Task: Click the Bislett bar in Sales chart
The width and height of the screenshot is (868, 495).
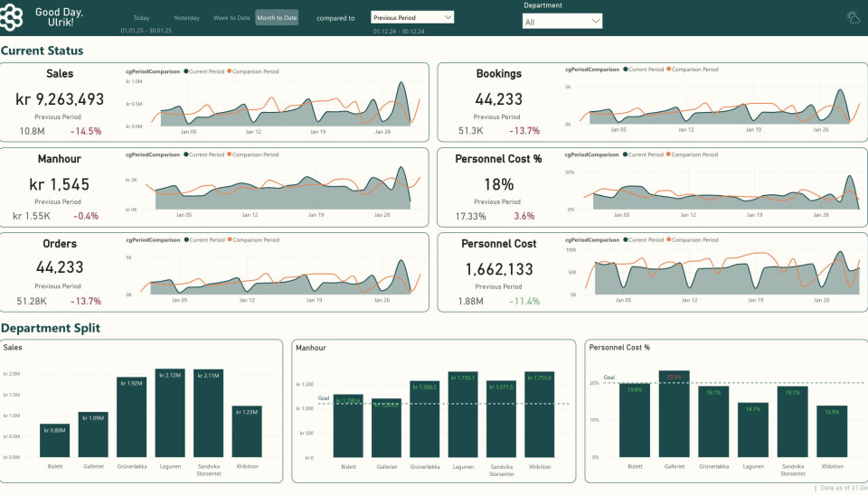Action: (x=54, y=441)
